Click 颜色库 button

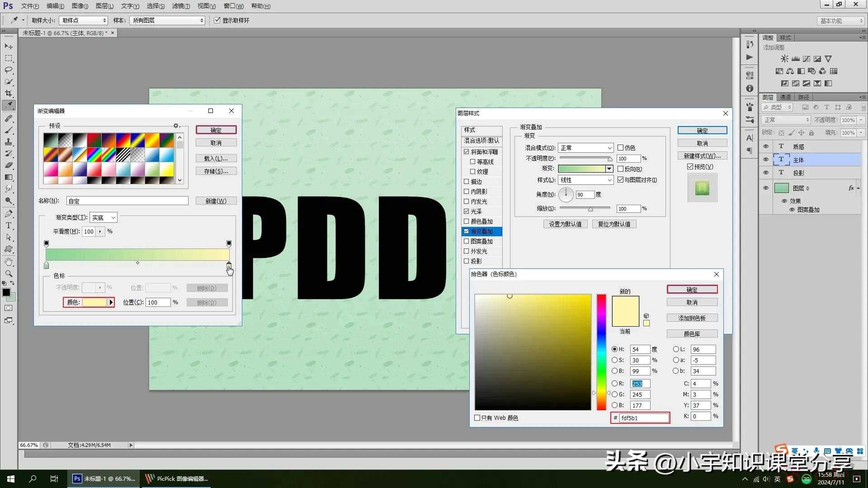pos(692,334)
